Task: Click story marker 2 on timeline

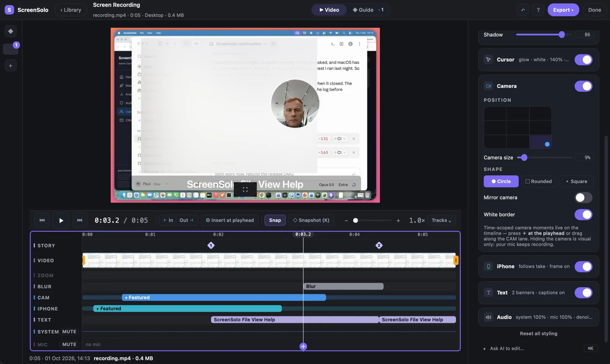Action: coord(379,245)
